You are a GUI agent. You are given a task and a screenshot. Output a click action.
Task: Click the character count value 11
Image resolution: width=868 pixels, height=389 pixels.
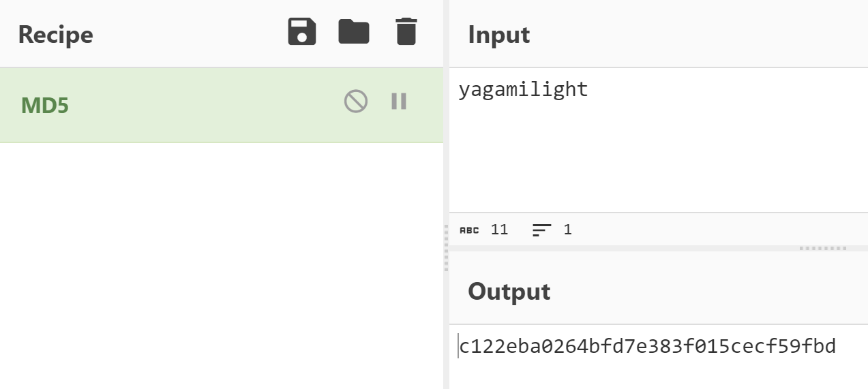click(x=500, y=230)
